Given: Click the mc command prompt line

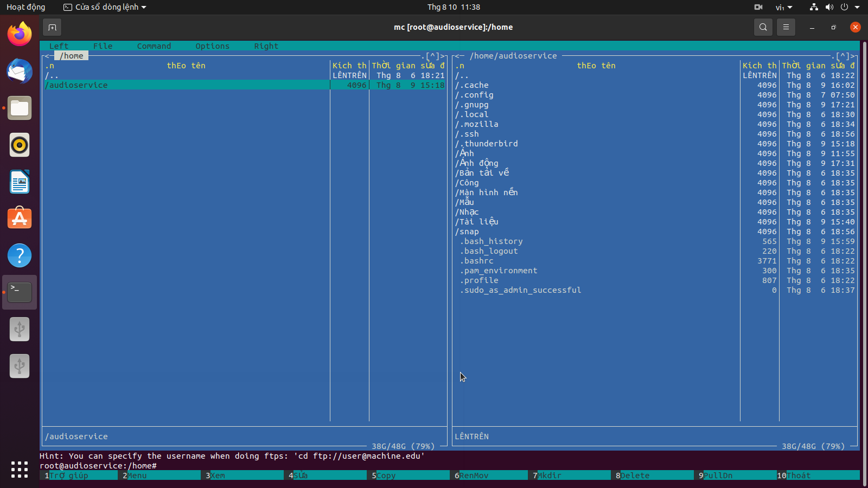Looking at the screenshot, I should [x=450, y=466].
